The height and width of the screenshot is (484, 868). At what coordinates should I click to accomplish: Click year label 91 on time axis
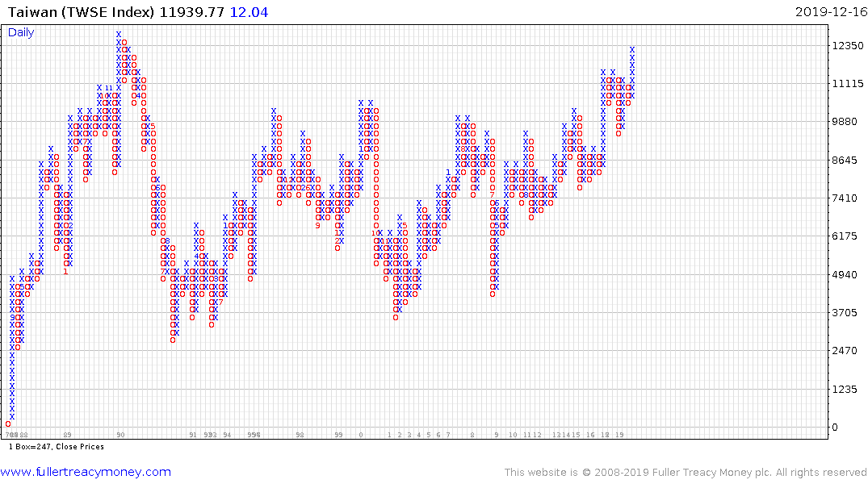(x=193, y=435)
